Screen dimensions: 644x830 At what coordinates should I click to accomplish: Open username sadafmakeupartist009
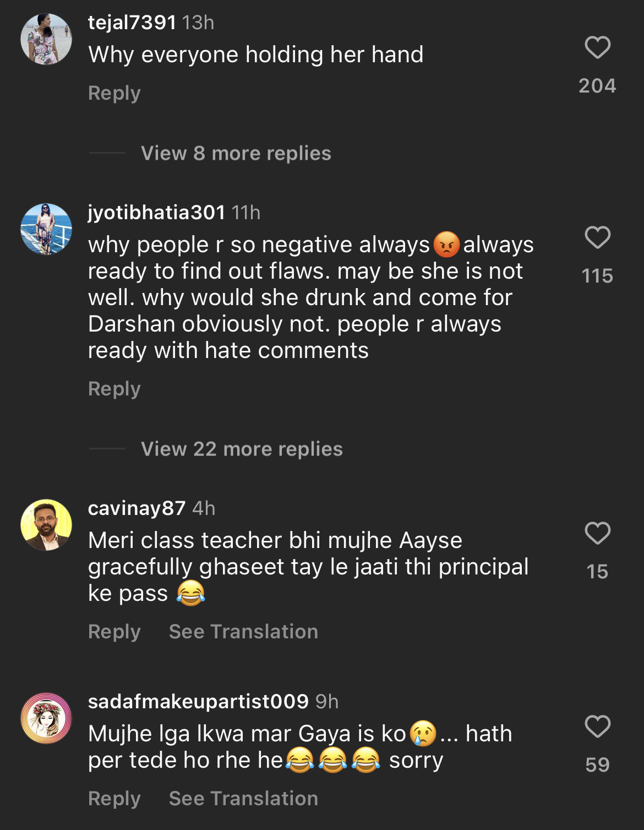click(198, 702)
